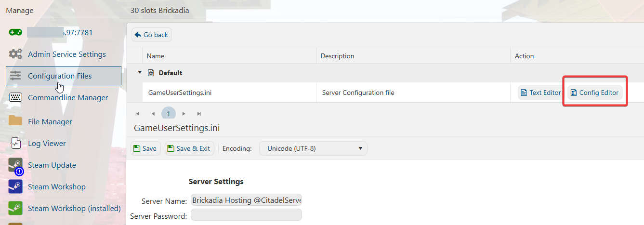Go to the next page arrow
Screen dimensions: 644x225
coord(184,114)
